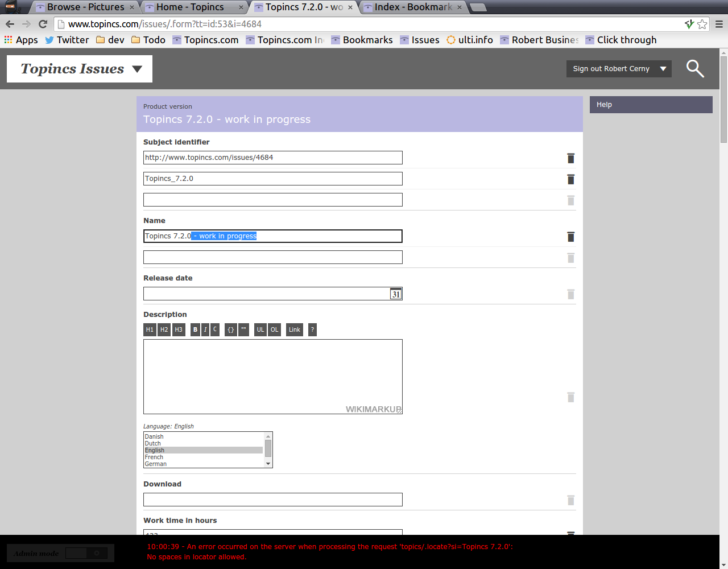Insert H1 heading in Description
Image resolution: width=728 pixels, height=569 pixels.
[150, 329]
